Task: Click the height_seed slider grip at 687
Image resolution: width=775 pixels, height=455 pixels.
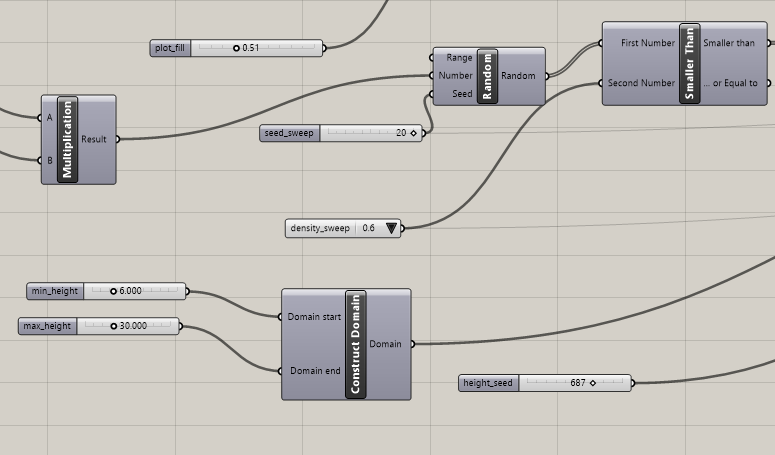Action: click(593, 383)
